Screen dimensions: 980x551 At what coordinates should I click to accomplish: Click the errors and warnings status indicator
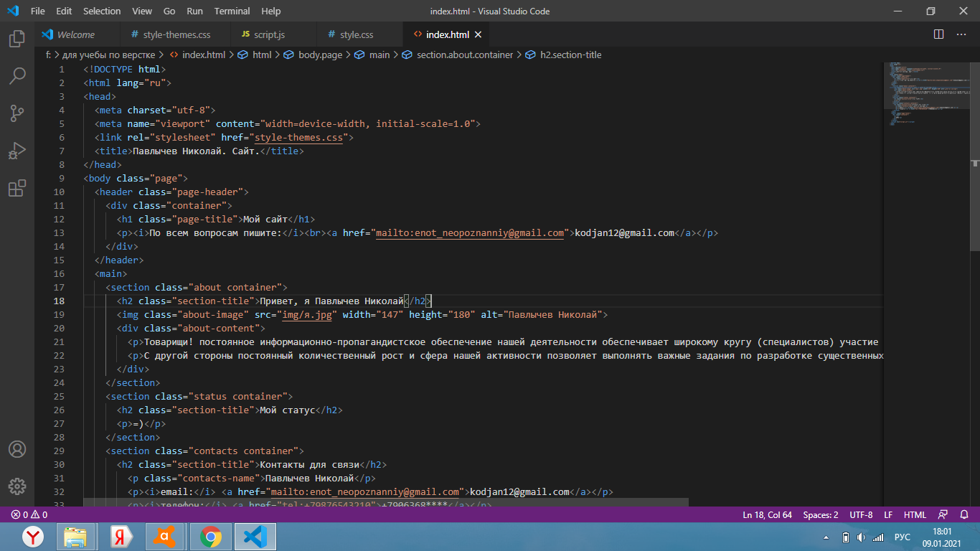(x=29, y=515)
